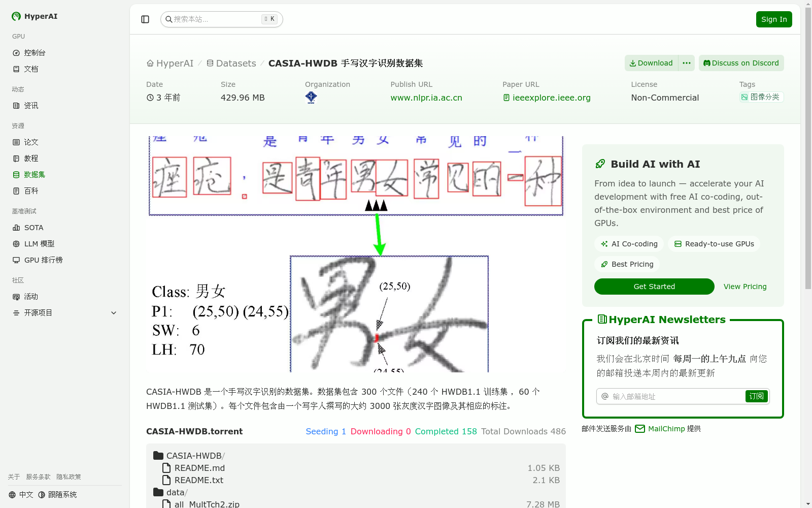Expand the 开源项目 chevron
The image size is (812, 508).
114,313
